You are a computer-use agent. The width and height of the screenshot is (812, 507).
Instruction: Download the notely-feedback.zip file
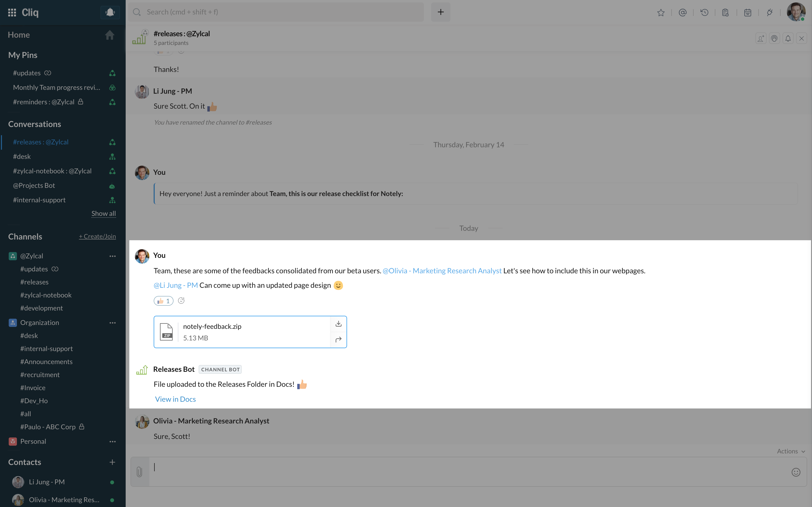[x=338, y=324]
